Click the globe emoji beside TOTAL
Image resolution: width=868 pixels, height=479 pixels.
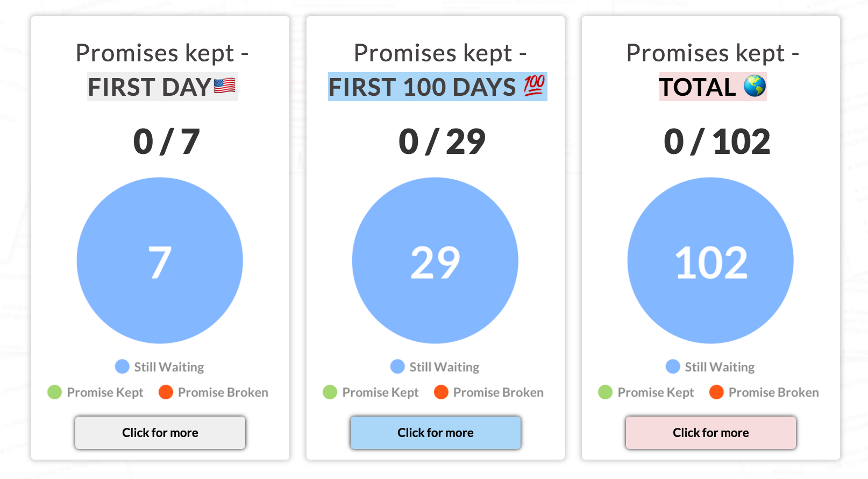point(752,86)
